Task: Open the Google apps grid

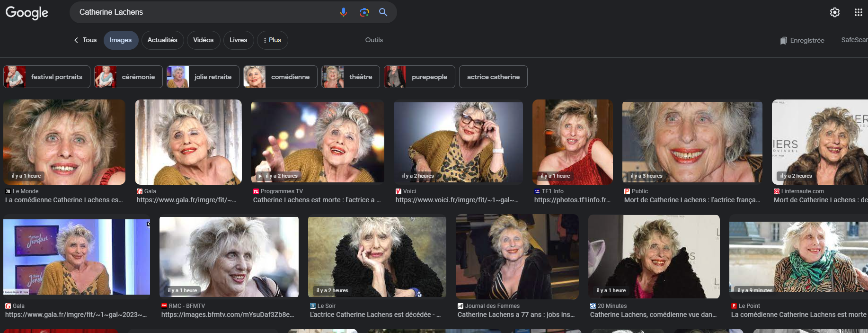Action: (858, 12)
